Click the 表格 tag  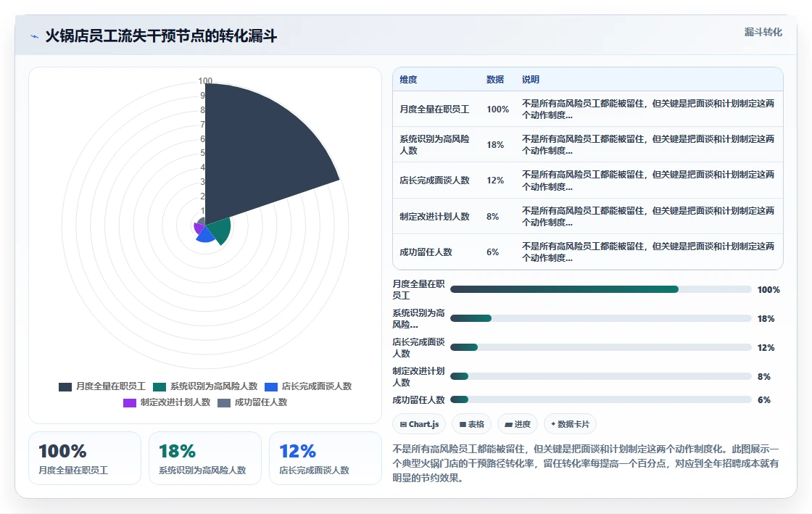tap(471, 424)
